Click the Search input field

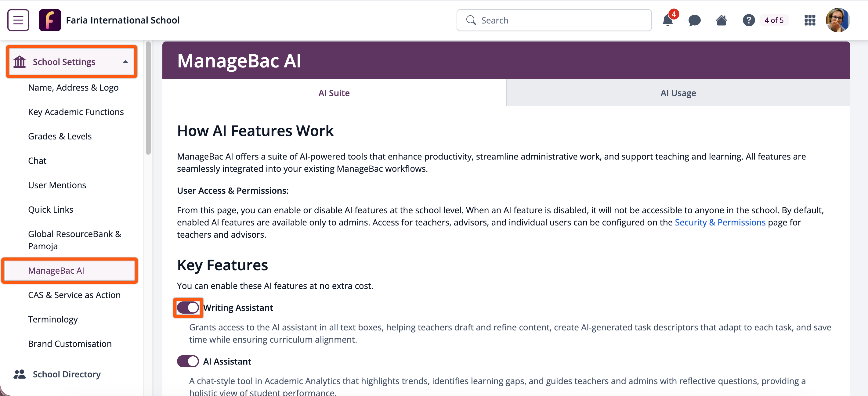click(559, 20)
